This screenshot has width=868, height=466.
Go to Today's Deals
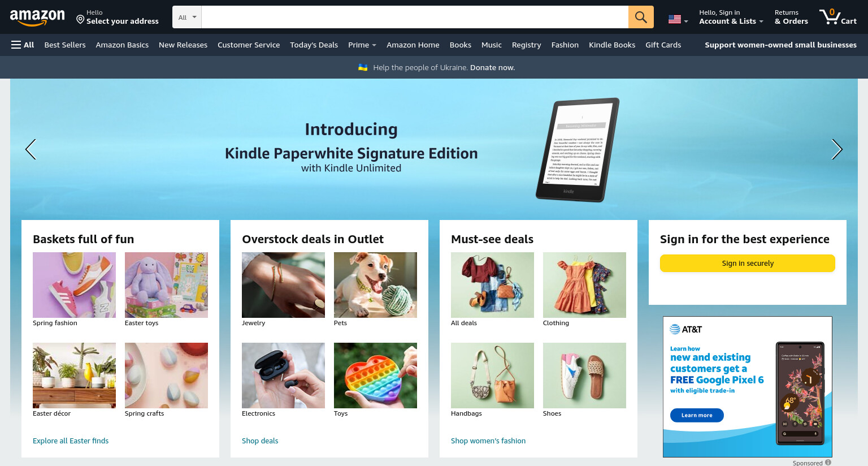point(314,45)
